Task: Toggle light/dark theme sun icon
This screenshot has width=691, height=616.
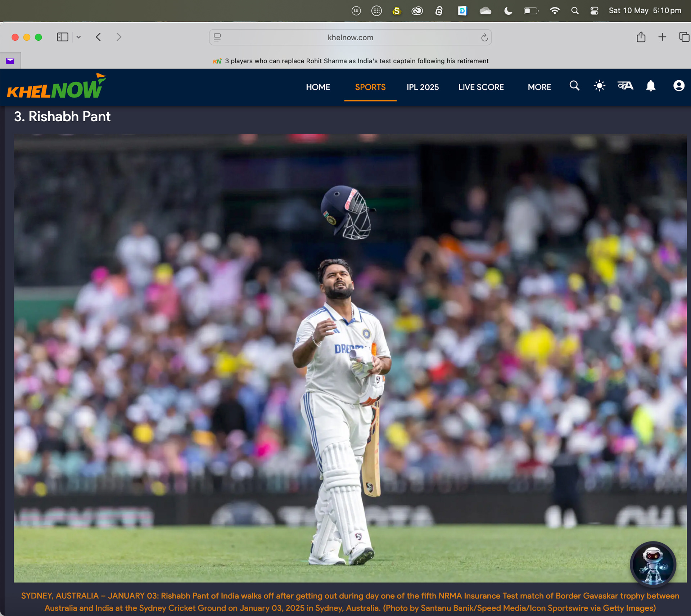Action: point(599,86)
